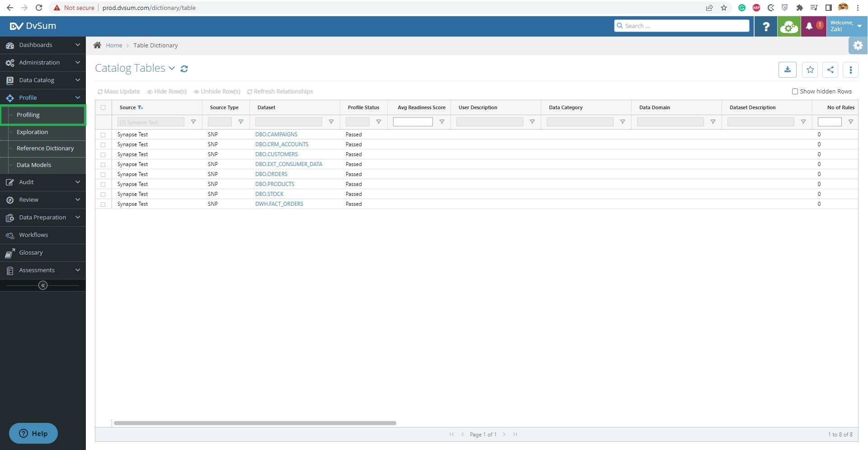Open the cloud connection status icon
The height and width of the screenshot is (450, 868).
(788, 26)
